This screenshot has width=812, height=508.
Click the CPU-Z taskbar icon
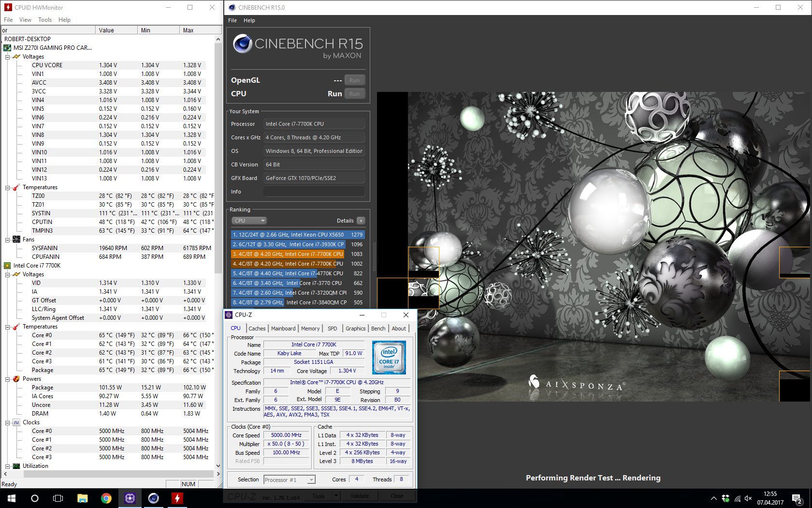pyautogui.click(x=130, y=498)
